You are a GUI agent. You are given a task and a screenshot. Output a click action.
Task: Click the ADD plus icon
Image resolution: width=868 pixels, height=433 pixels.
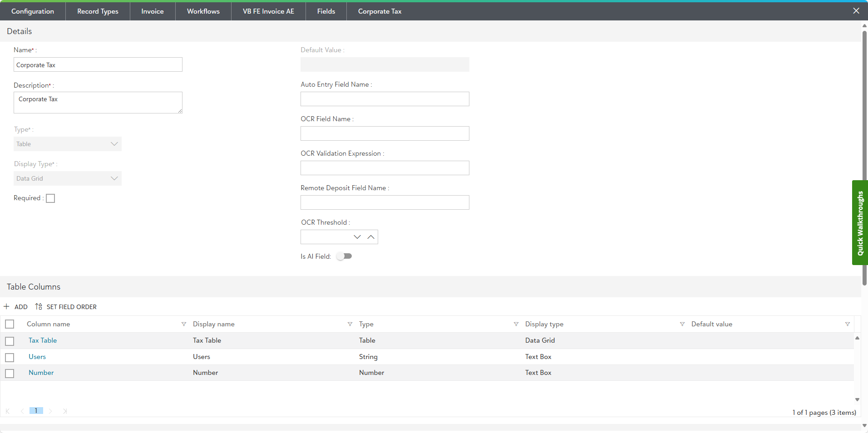click(x=7, y=307)
